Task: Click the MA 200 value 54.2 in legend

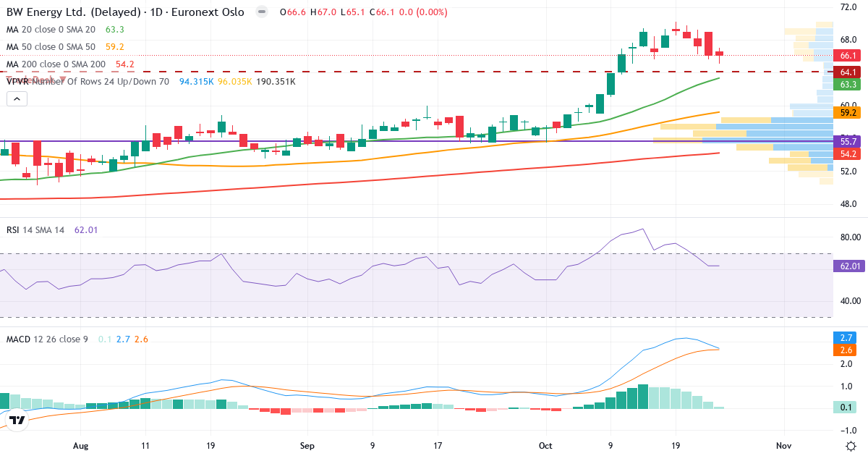Action: coord(125,64)
